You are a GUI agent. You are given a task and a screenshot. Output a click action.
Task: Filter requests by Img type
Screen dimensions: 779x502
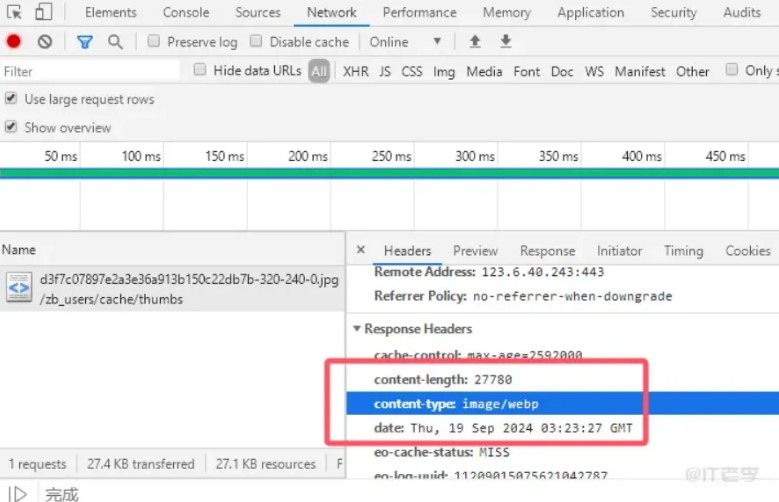tap(444, 71)
